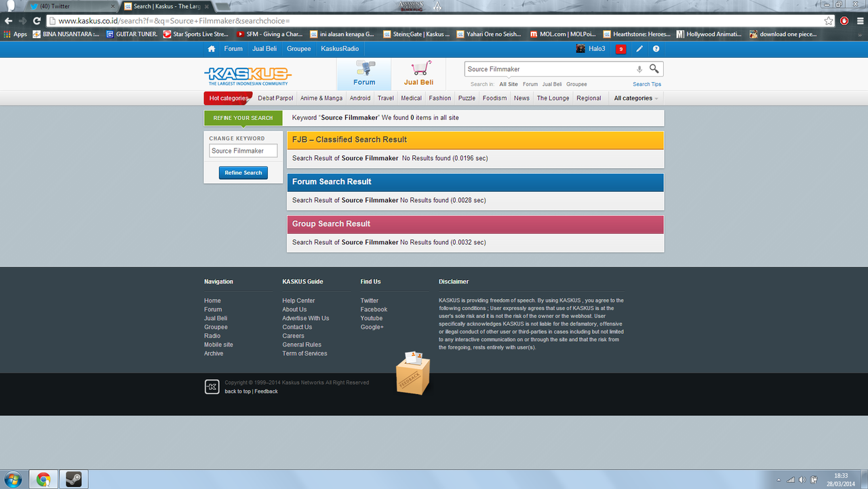This screenshot has height=489, width=868.
Task: Click the microphone voice search icon
Action: [x=639, y=69]
